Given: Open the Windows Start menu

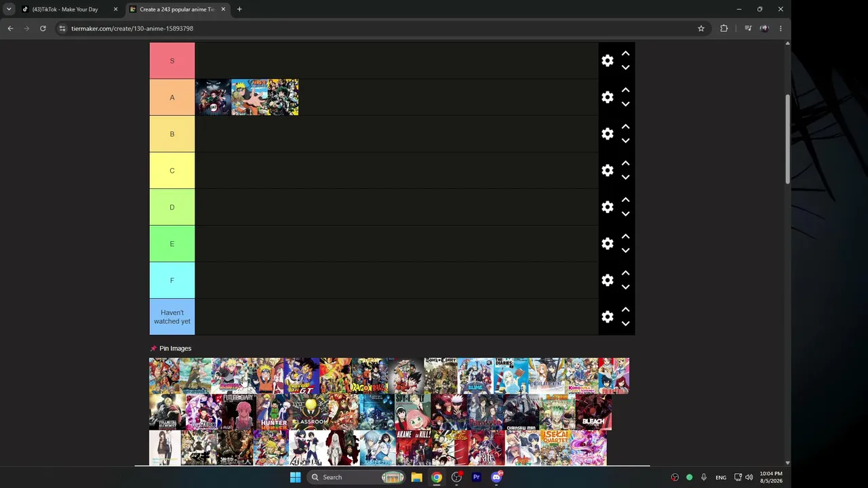Looking at the screenshot, I should point(295,477).
